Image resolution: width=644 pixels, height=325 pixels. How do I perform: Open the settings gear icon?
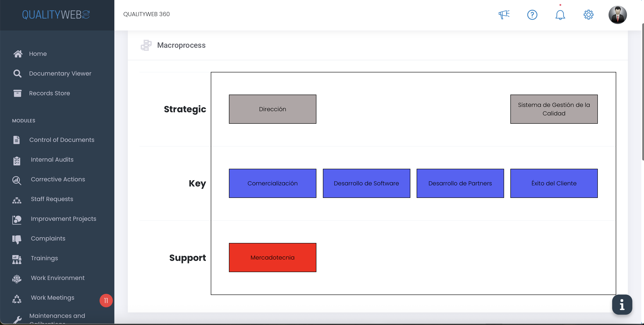click(x=588, y=15)
